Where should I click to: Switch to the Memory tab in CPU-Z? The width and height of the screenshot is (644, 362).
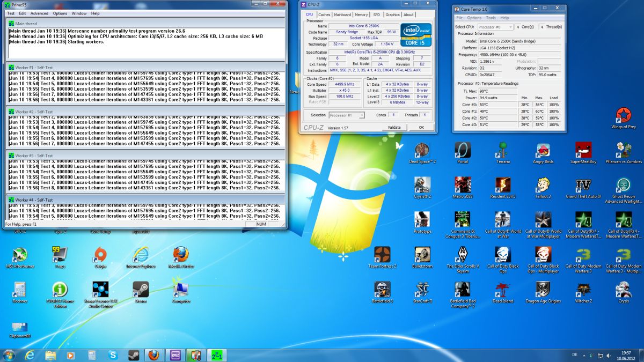coord(361,14)
